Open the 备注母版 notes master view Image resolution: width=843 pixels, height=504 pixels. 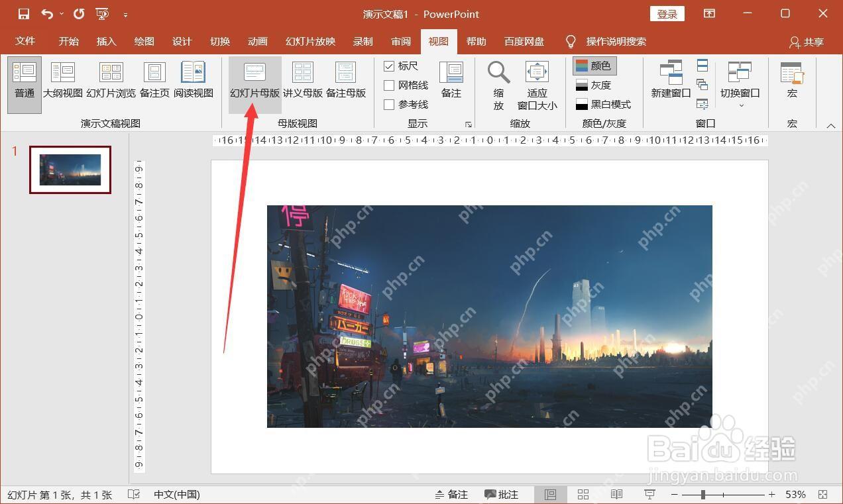[346, 81]
